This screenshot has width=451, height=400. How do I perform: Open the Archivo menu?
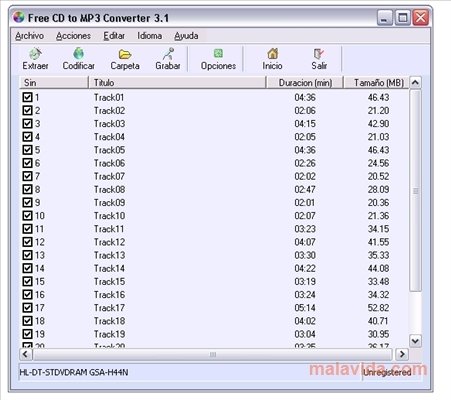click(x=29, y=36)
